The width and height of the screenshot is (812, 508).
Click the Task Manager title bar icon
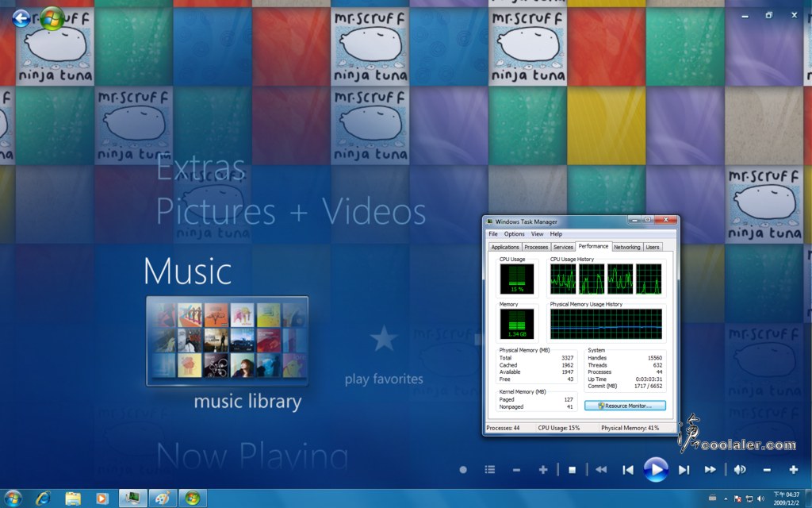click(x=489, y=221)
